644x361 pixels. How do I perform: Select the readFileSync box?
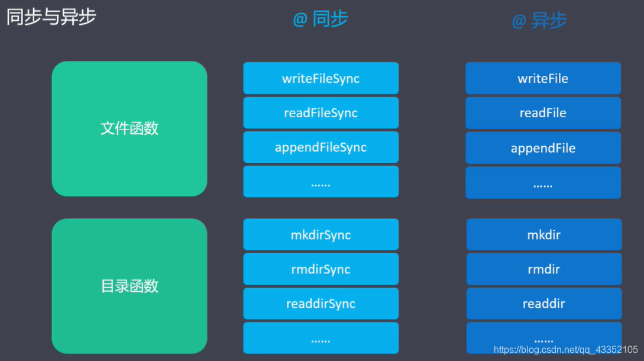(x=321, y=113)
